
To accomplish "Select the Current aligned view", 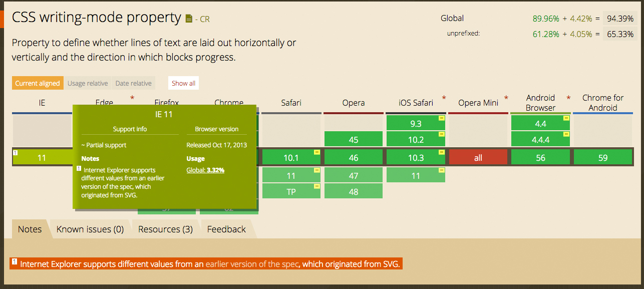I will pyautogui.click(x=38, y=83).
